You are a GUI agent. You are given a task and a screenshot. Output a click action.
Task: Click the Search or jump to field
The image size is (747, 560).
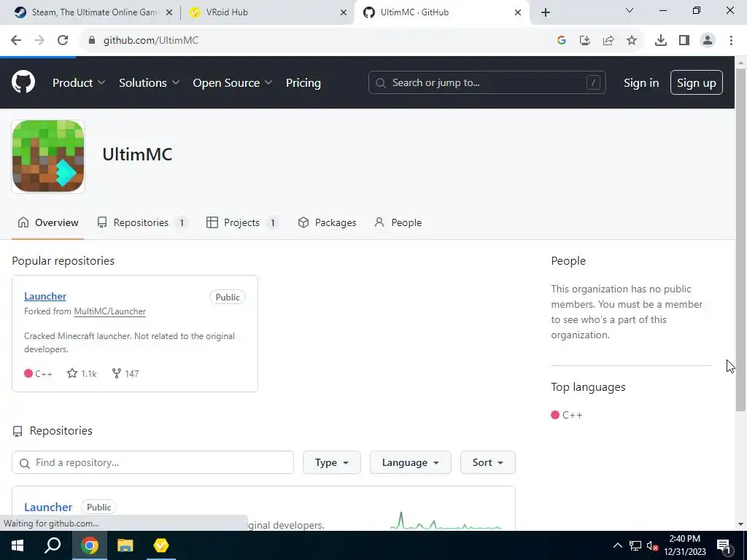coord(487,82)
